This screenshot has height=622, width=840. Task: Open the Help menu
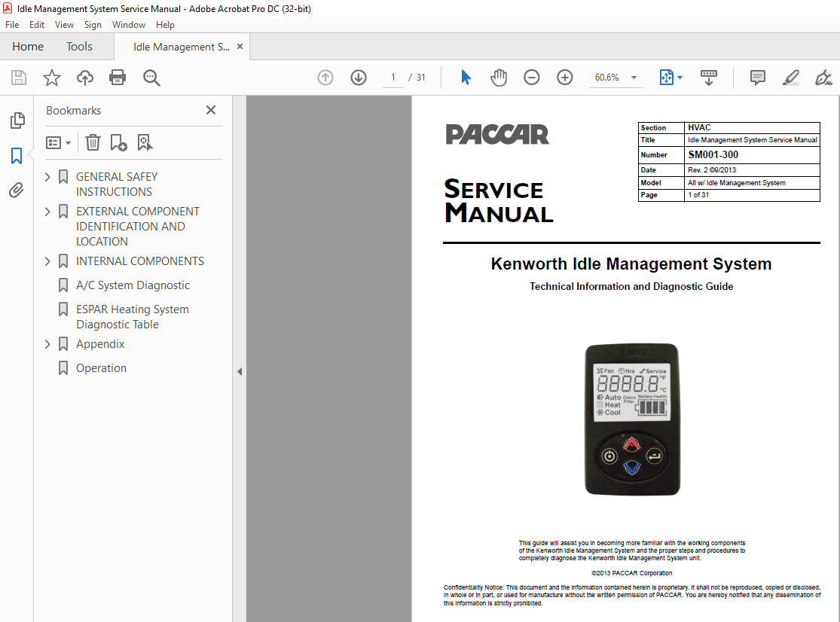tap(165, 25)
